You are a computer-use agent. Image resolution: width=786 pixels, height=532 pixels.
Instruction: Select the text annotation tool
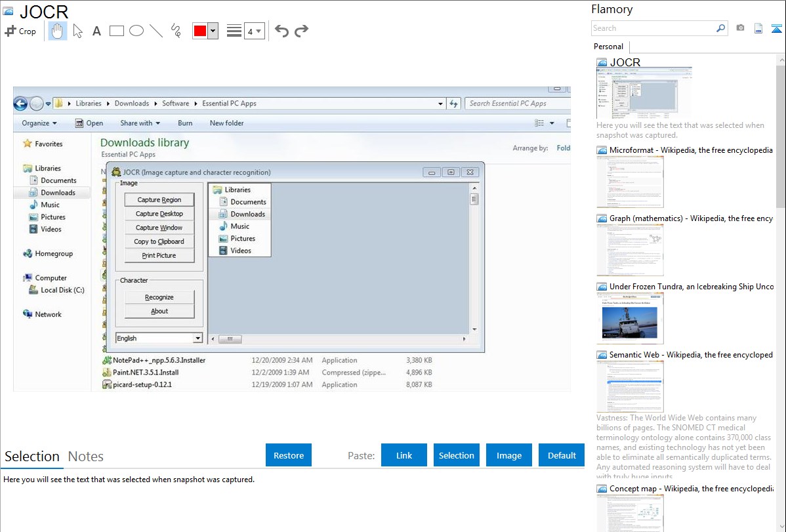(x=96, y=31)
